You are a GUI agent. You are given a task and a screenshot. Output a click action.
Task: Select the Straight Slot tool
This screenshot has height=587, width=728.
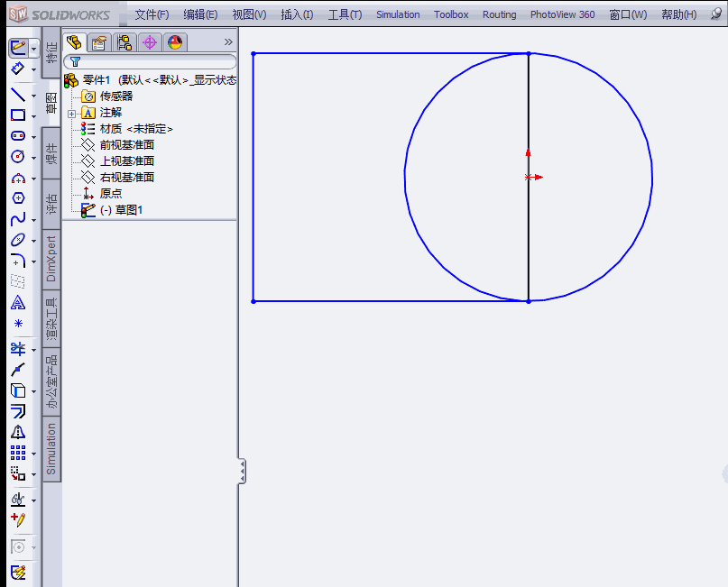point(18,136)
